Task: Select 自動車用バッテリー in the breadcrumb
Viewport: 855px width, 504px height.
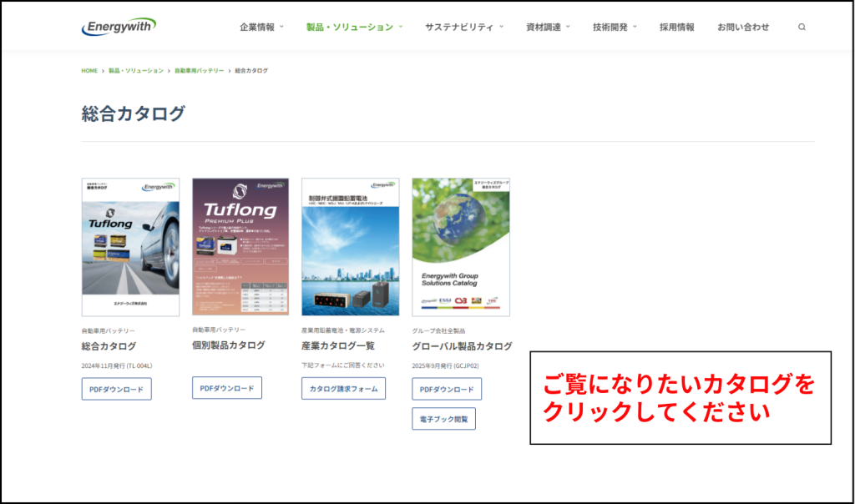Action: click(199, 71)
